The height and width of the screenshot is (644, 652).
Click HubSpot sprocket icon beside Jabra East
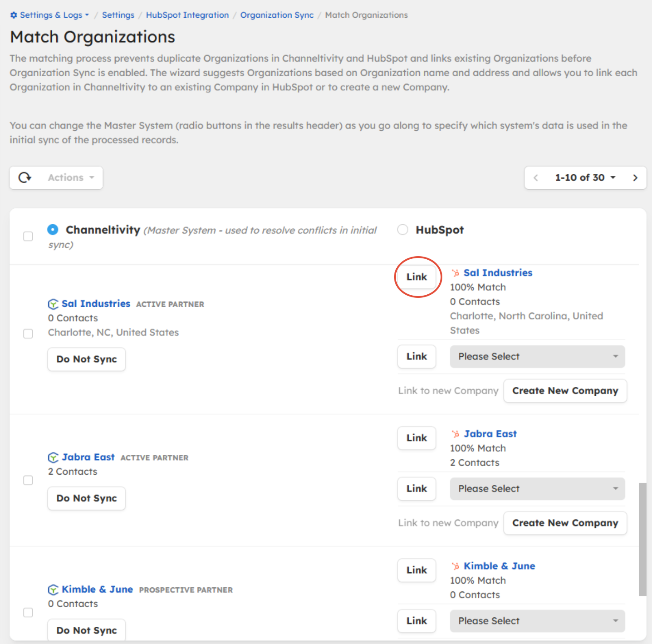click(455, 434)
